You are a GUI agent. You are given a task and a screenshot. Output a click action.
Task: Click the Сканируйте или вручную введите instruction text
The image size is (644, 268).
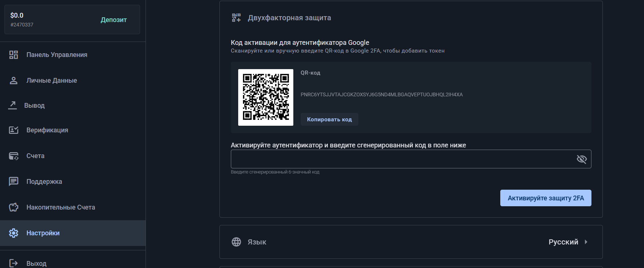(x=338, y=51)
